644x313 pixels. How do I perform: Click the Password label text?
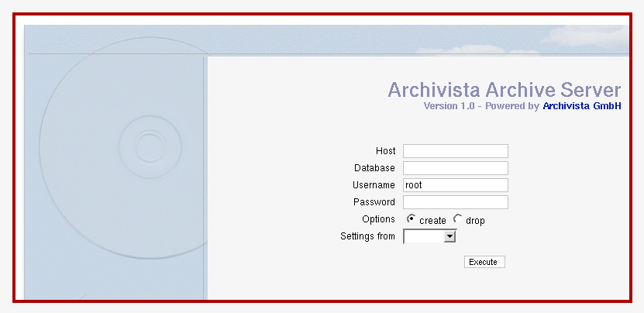click(374, 202)
